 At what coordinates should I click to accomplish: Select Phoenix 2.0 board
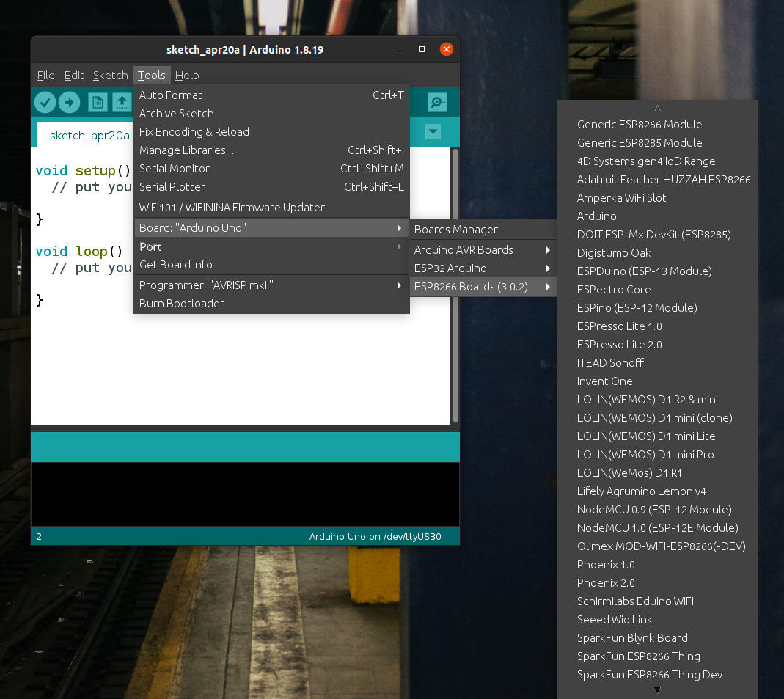[658, 583]
